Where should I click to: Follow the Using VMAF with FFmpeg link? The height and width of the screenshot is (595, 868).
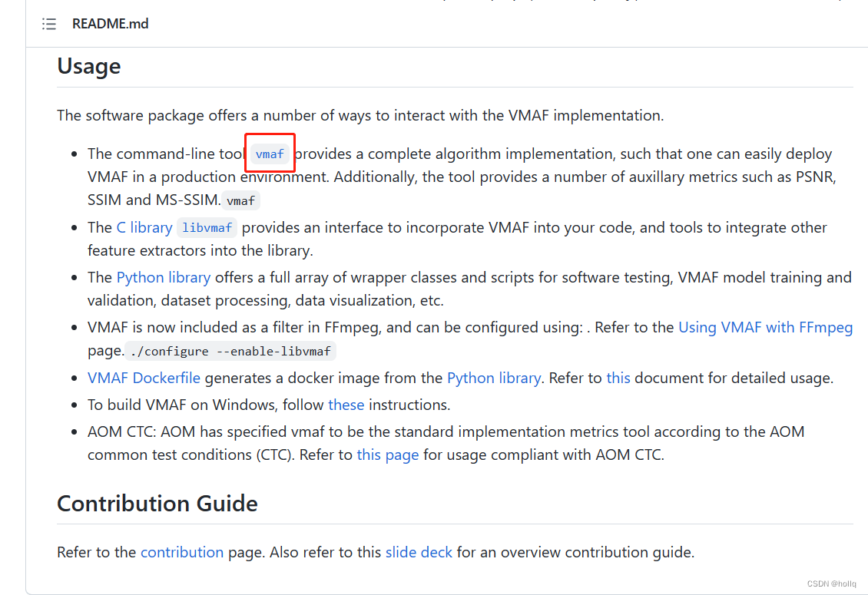[765, 327]
